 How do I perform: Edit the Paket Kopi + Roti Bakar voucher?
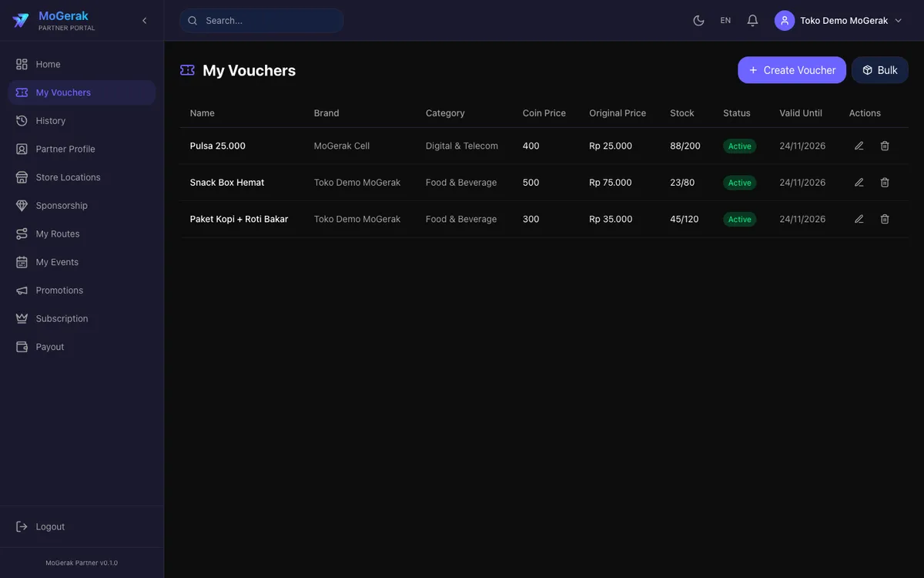859,219
